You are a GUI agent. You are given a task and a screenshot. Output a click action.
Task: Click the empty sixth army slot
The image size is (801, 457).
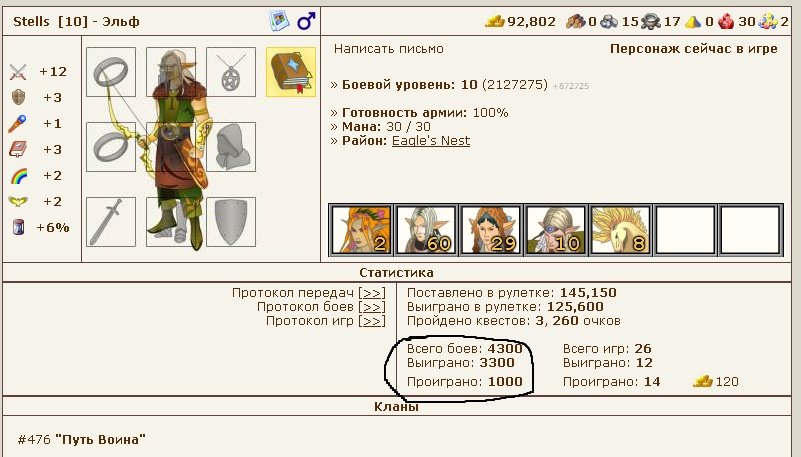tap(686, 230)
